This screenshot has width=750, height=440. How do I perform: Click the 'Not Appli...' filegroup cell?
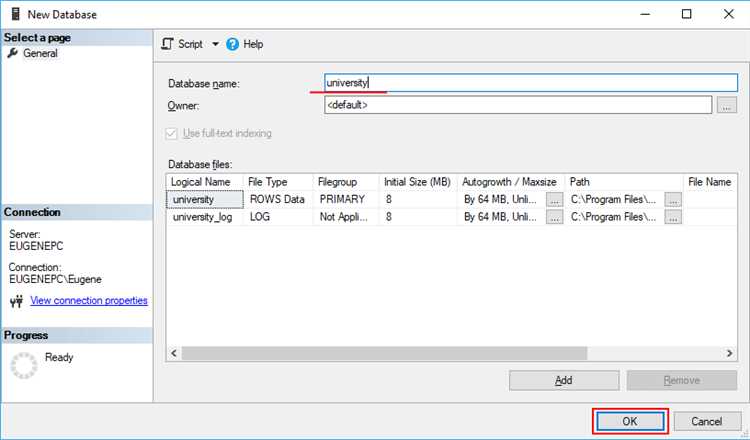pyautogui.click(x=346, y=217)
